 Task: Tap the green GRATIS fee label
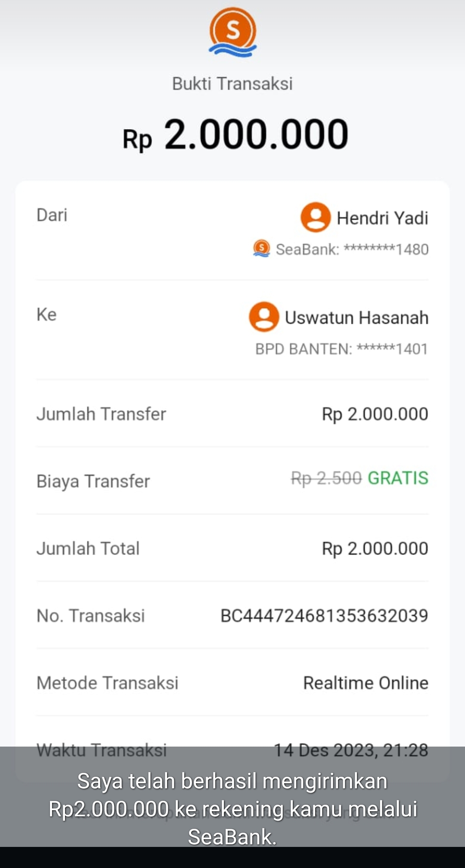click(x=398, y=478)
